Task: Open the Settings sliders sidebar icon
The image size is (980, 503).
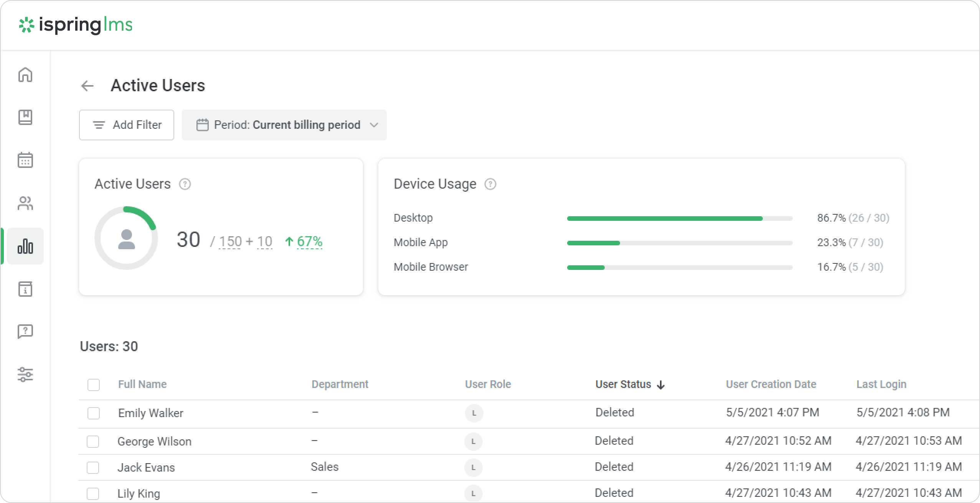Action: click(x=25, y=374)
